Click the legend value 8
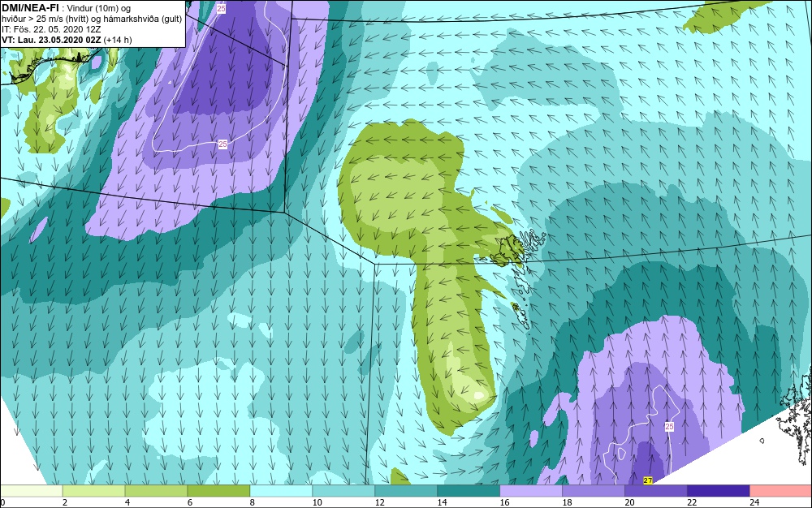The width and height of the screenshot is (812, 508). point(253,502)
